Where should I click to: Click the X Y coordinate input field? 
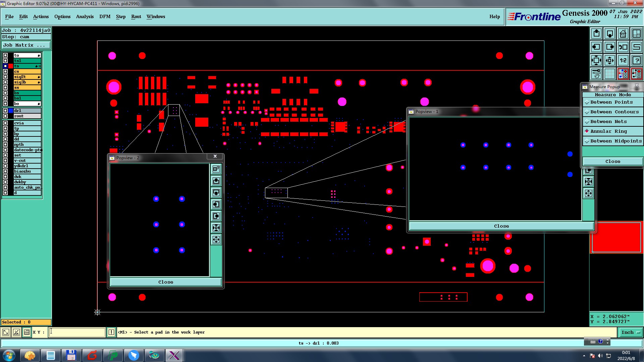[77, 333]
